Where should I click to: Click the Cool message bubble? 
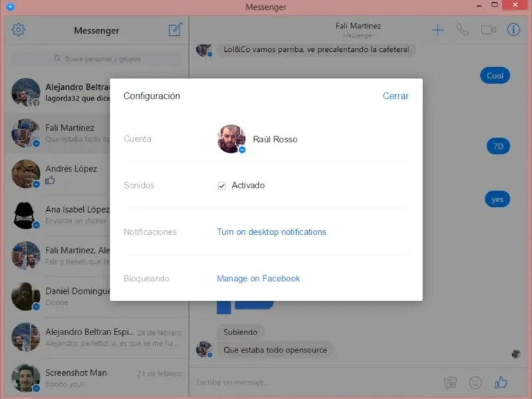pos(495,76)
